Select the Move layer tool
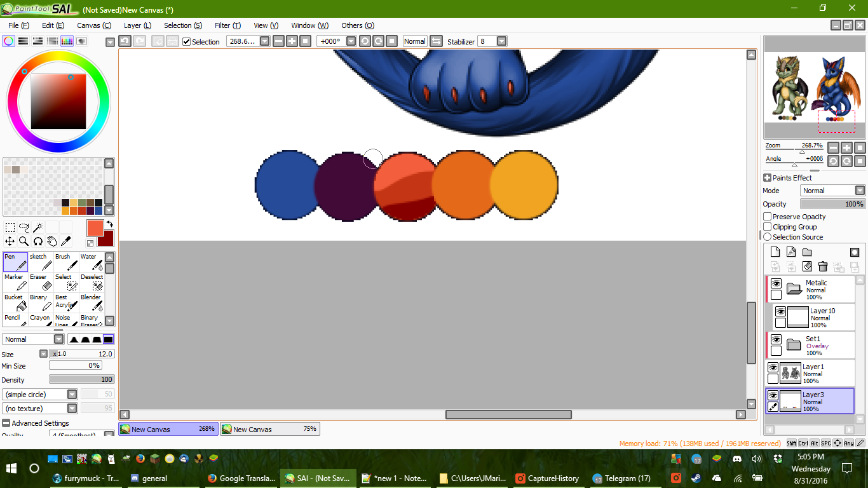 [x=10, y=241]
